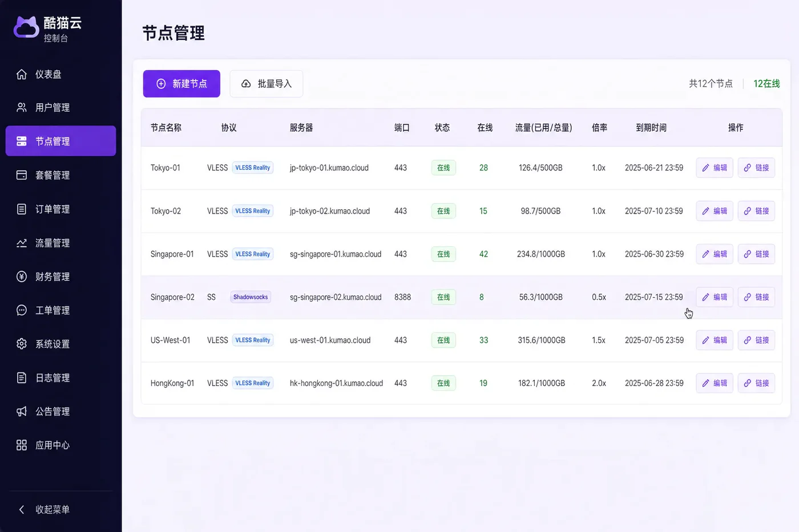
Task: Edit the Singapore-01 node
Action: (x=715, y=254)
